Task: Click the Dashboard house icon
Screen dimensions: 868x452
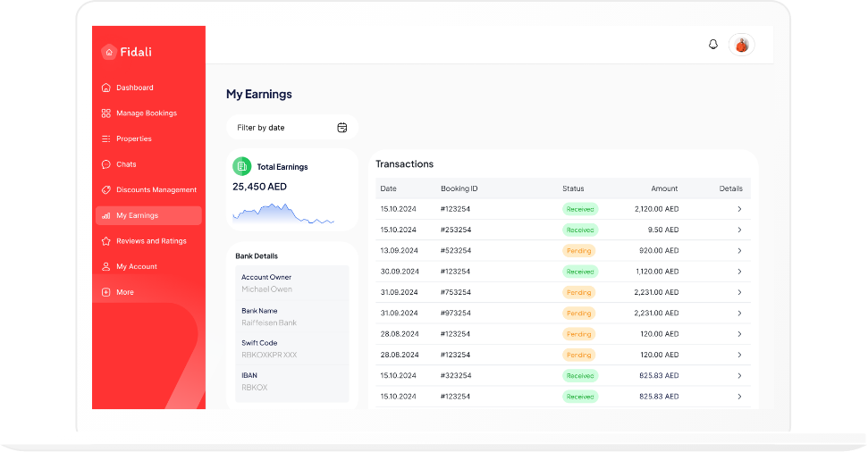Action: pos(106,88)
